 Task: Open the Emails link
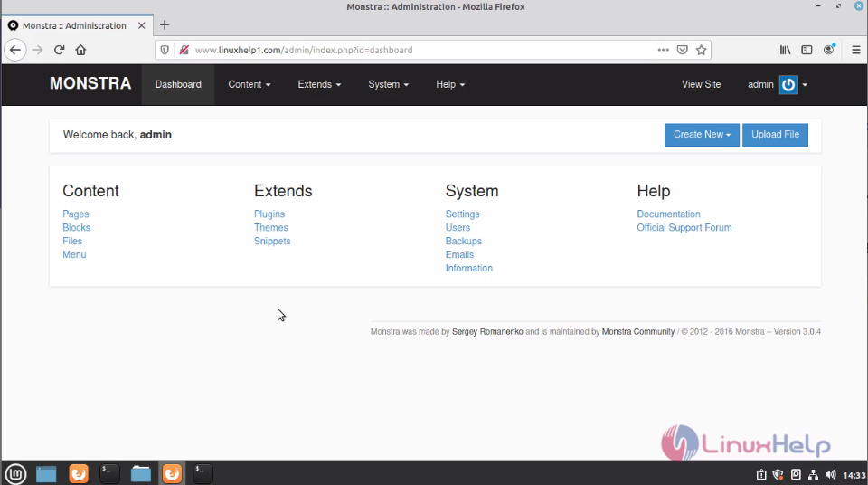click(459, 254)
